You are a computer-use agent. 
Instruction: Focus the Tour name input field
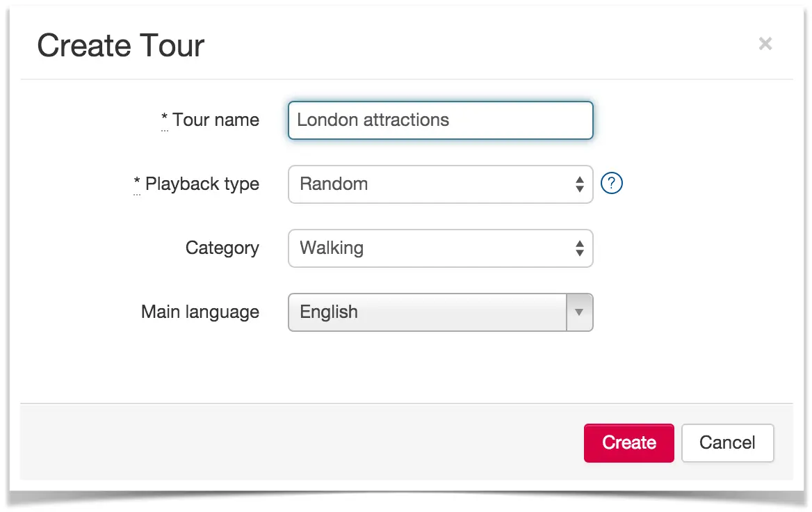tap(440, 120)
